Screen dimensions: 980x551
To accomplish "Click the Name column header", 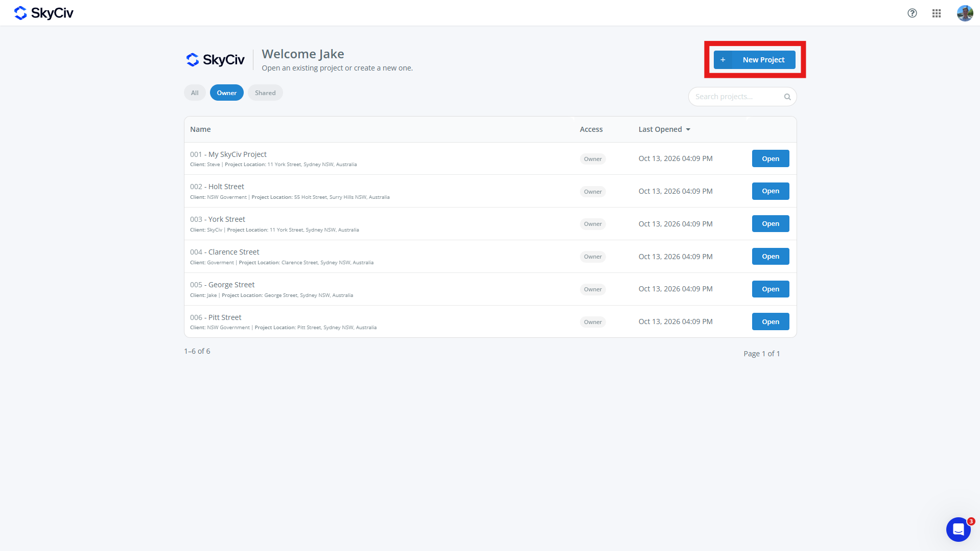I will pyautogui.click(x=200, y=129).
